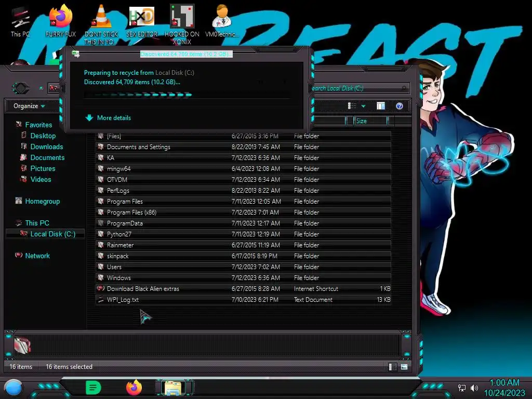This screenshot has width=532, height=399.
Task: Open the HOOKED ON XONIX desktop shortcut
Action: tap(182, 24)
